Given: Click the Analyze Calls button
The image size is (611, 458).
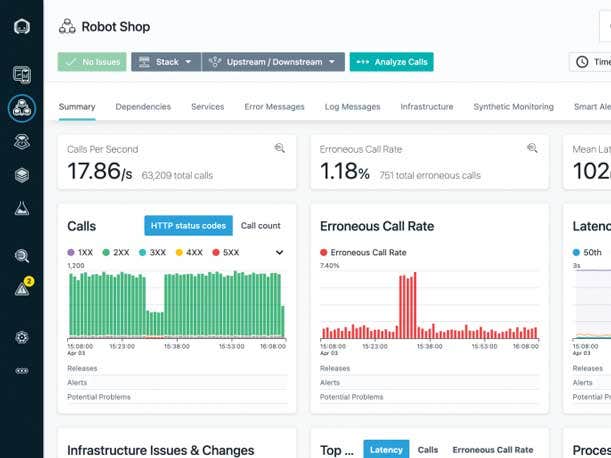Looking at the screenshot, I should click(x=391, y=62).
